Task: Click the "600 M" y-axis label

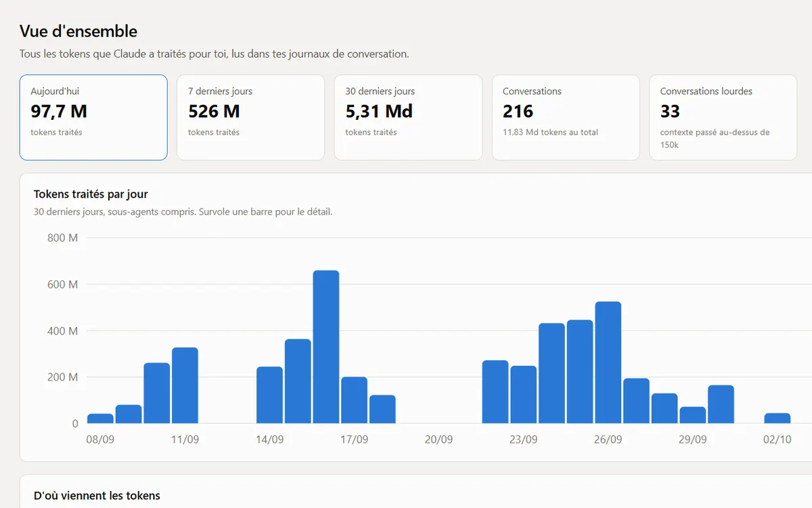Action: click(x=63, y=284)
